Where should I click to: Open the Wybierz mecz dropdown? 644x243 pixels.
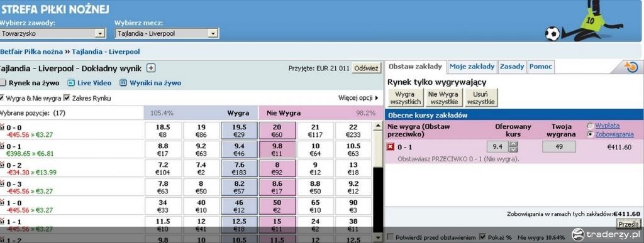(167, 34)
